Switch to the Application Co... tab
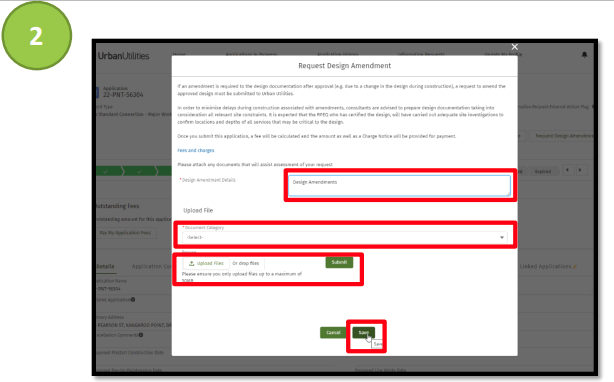Screen dimensions: 614x382 point(152,267)
